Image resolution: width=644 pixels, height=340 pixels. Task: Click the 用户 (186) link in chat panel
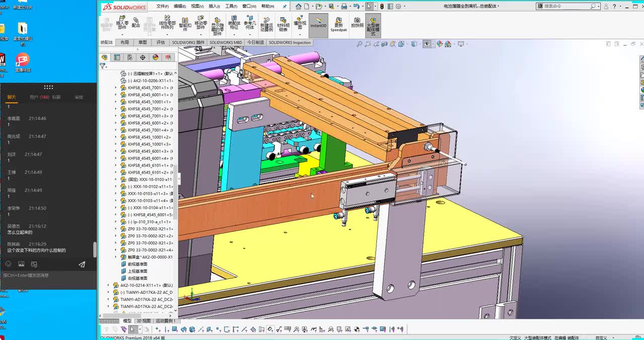pos(39,97)
